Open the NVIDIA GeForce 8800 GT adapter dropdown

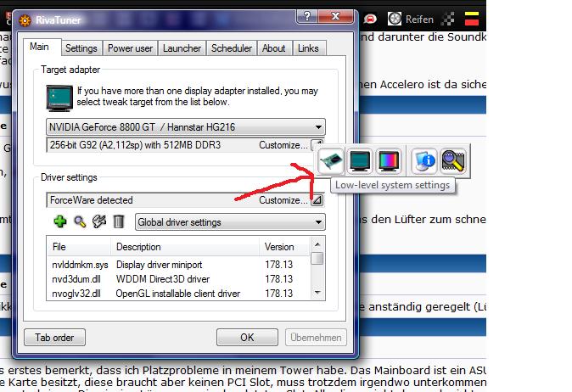(x=186, y=127)
